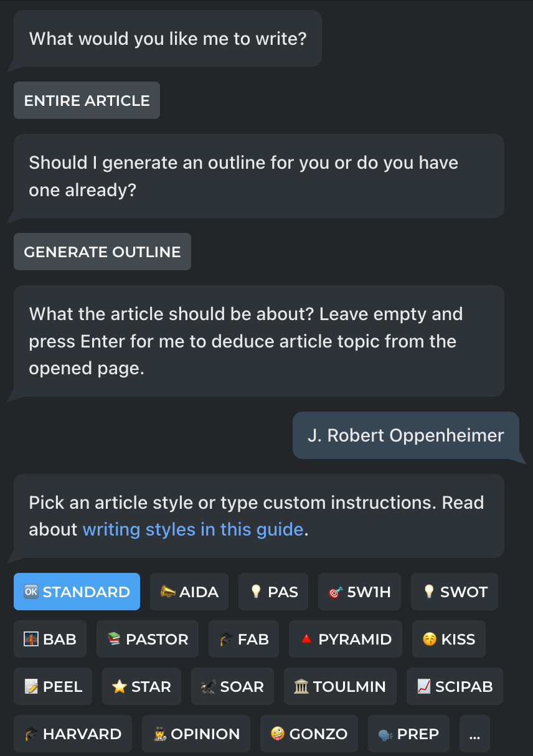This screenshot has width=533, height=756.
Task: Expand more styles with the ellipsis button
Action: (x=474, y=734)
